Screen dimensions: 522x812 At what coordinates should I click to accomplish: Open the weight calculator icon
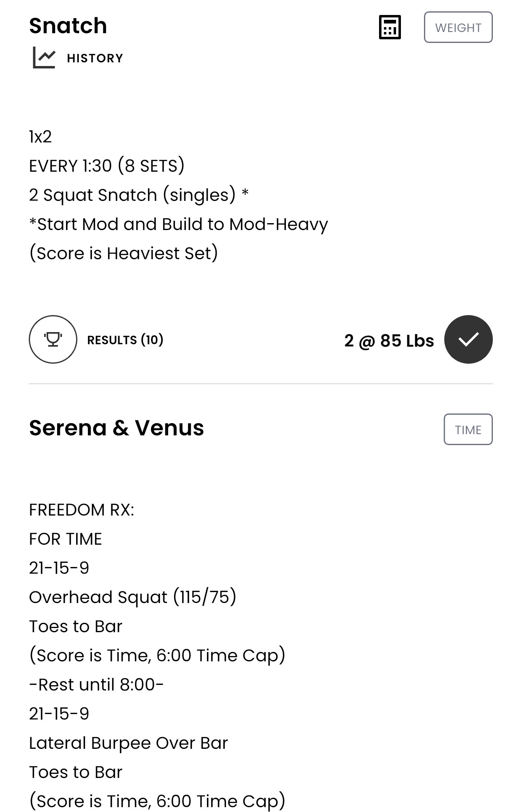click(390, 28)
